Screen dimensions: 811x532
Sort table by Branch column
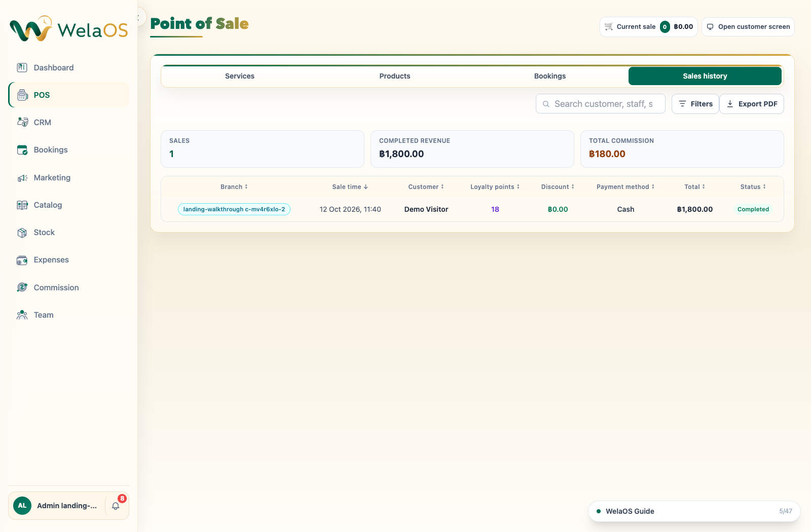[x=234, y=187]
